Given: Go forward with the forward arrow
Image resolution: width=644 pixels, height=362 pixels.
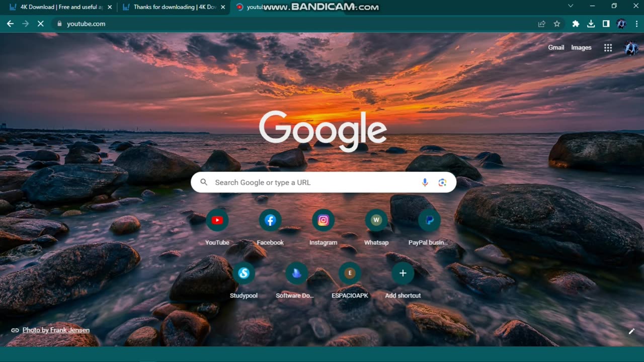Looking at the screenshot, I should point(26,24).
